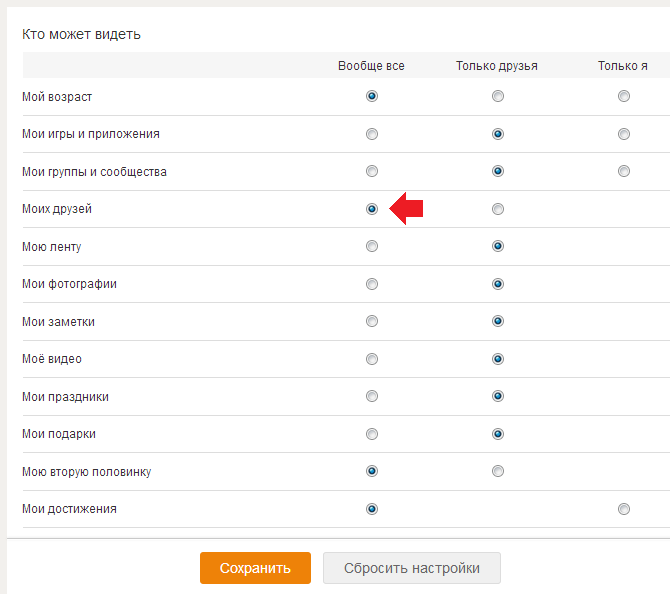Set Мои достижения to Только я
This screenshot has width=670, height=594.
[x=624, y=509]
